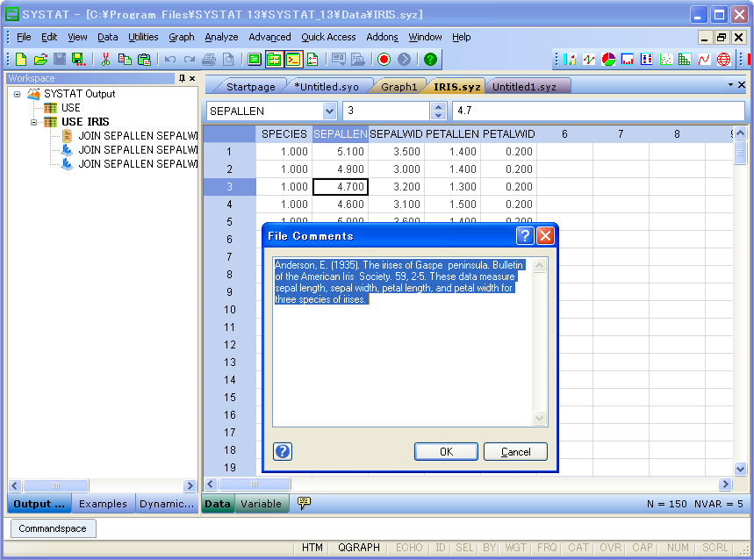
Task: Click the scatterplot matrix (SPLOM) icon
Action: click(x=685, y=59)
